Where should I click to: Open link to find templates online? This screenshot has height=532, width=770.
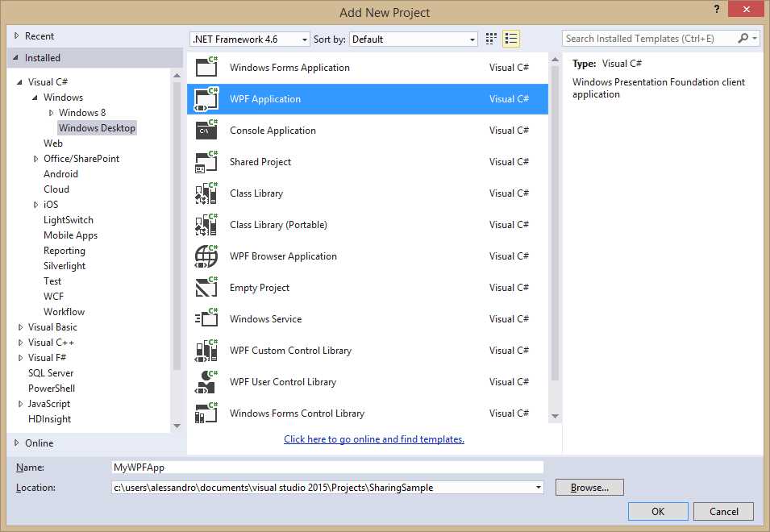click(373, 438)
